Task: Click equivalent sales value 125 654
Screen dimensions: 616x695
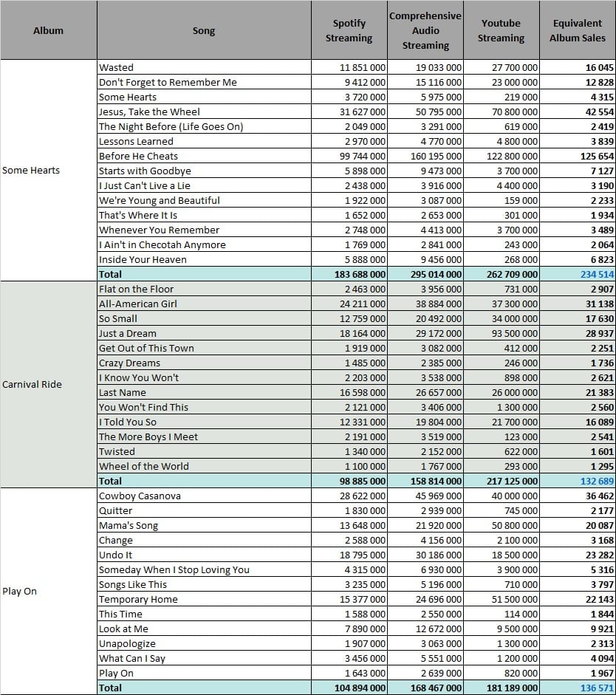Action: tap(578, 156)
